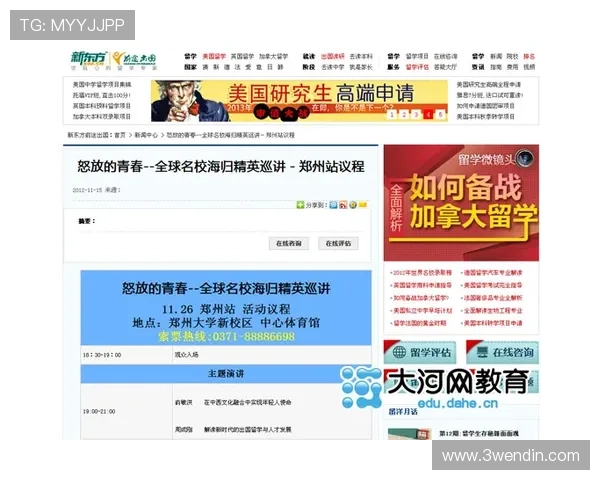The width and height of the screenshot is (600, 480).
Task: Click the camera lens icon beside 留学微镜头
Action: tap(525, 158)
